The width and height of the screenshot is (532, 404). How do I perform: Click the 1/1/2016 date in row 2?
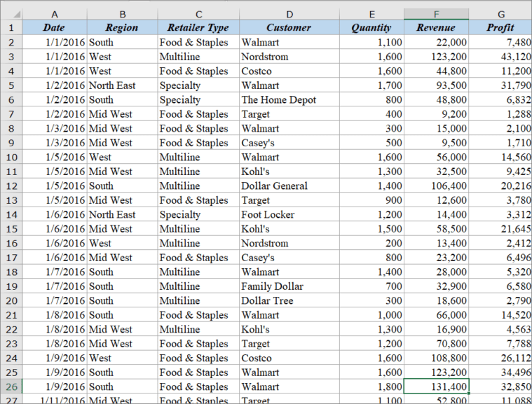[x=55, y=42]
